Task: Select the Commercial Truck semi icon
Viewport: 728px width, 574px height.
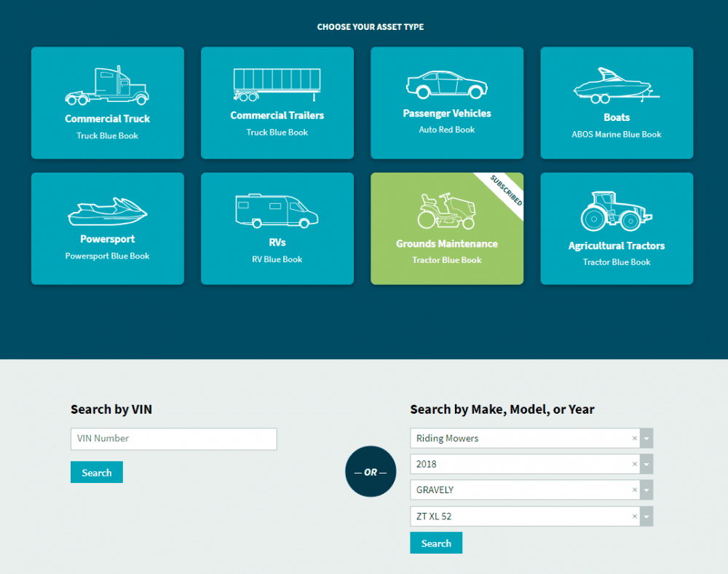Action: tap(107, 87)
